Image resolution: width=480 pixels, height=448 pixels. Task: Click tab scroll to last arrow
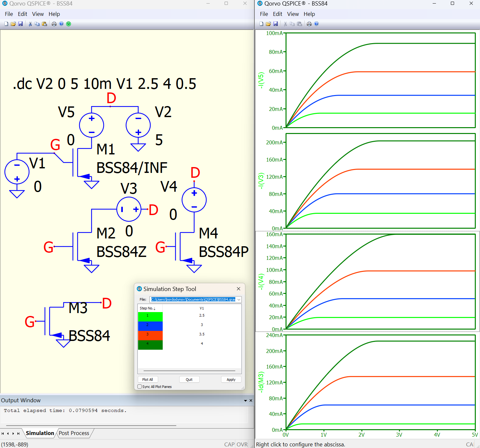pyautogui.click(x=18, y=433)
